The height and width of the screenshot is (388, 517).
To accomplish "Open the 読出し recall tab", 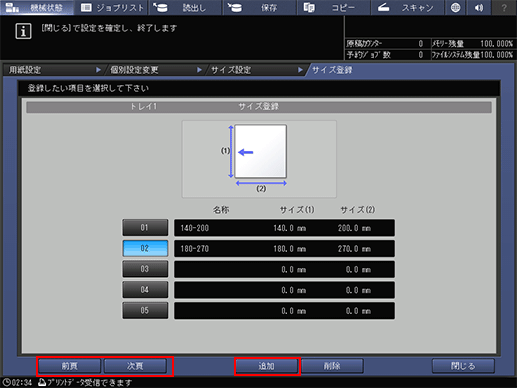I will tap(185, 7).
